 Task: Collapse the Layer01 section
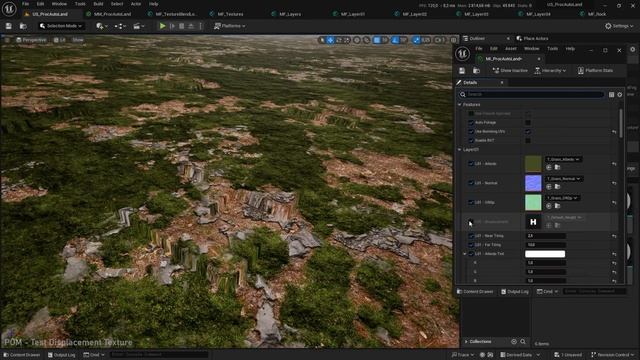coord(460,150)
